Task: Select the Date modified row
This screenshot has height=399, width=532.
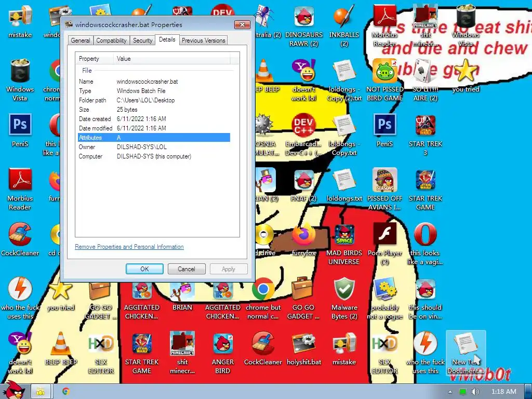Action: coord(154,128)
